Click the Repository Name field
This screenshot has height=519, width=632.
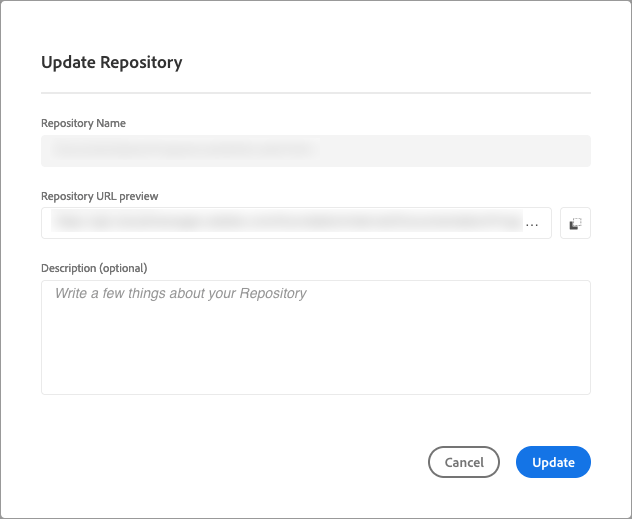click(x=315, y=151)
